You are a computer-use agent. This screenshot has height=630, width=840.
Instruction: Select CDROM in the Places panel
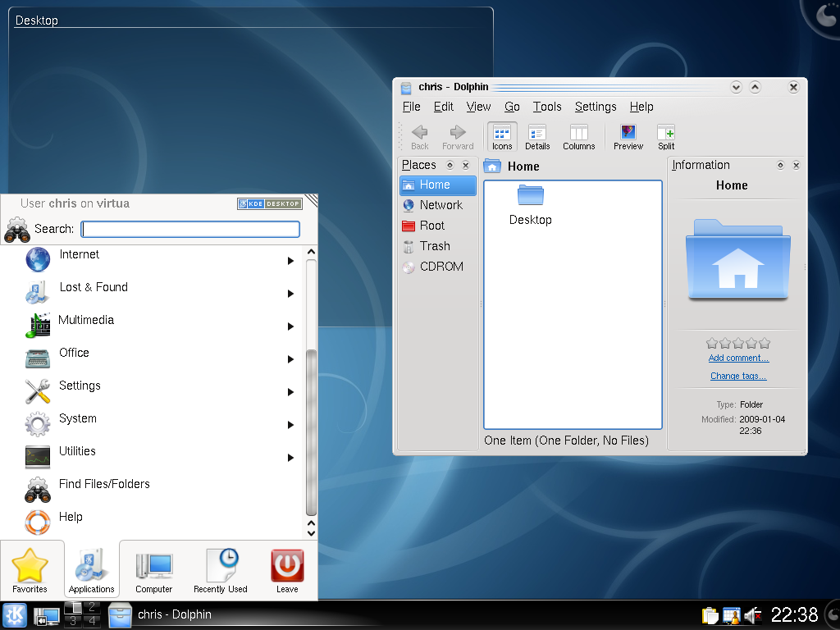click(438, 267)
